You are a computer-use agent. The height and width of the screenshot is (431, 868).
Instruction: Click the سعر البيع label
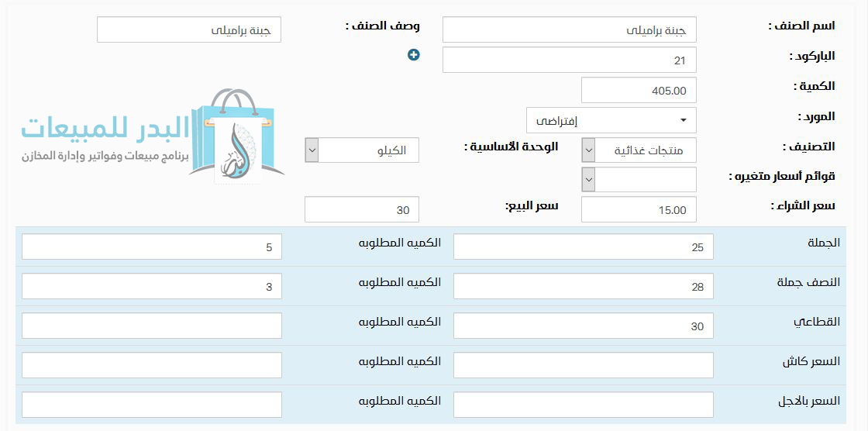tap(532, 206)
